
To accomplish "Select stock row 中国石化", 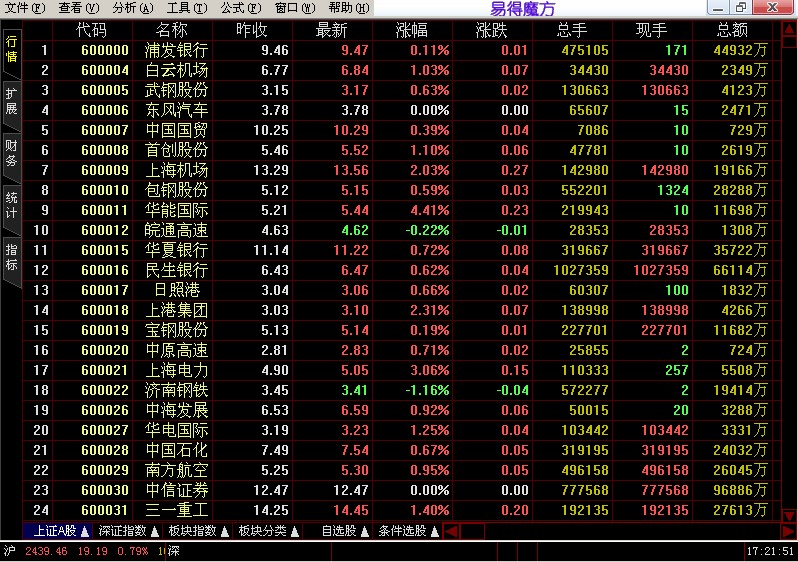I will [401, 450].
